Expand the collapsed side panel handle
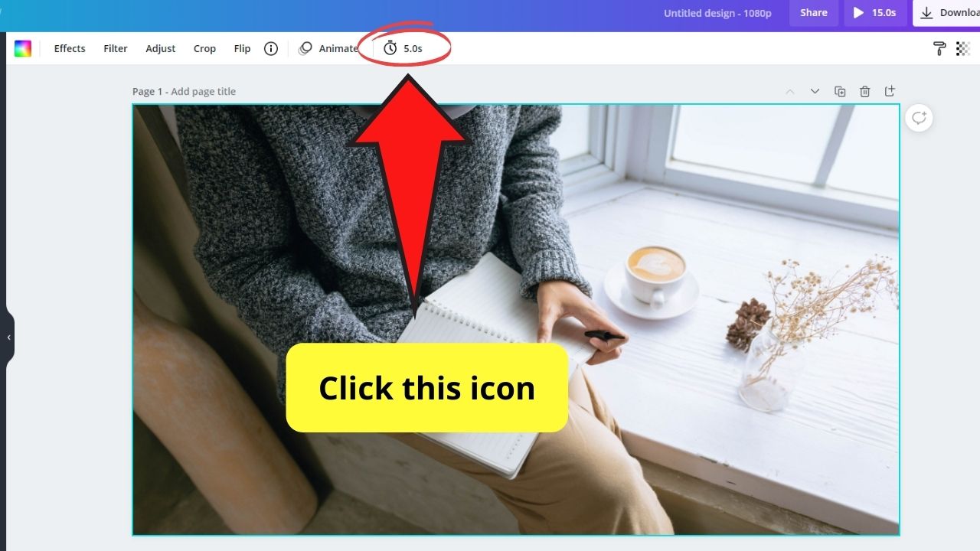980x551 pixels. point(9,337)
